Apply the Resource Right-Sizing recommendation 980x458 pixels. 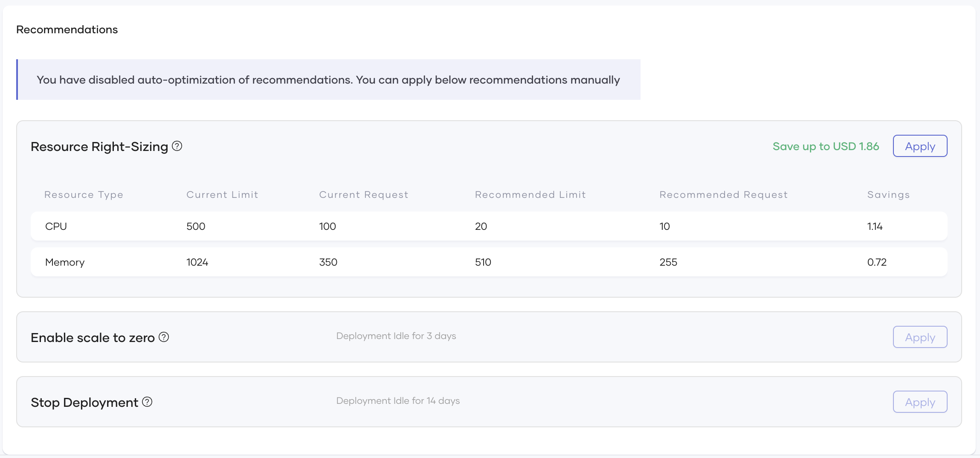(x=920, y=146)
